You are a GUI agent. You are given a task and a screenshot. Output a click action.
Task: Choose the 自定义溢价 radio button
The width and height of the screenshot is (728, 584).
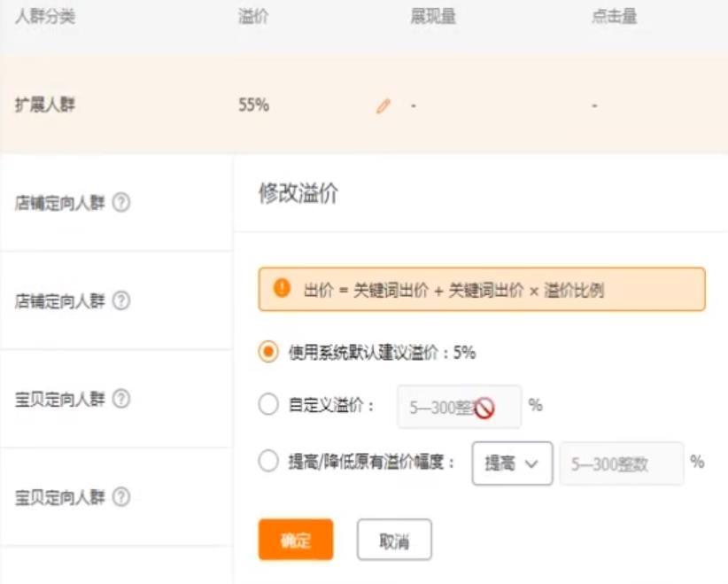click(268, 406)
